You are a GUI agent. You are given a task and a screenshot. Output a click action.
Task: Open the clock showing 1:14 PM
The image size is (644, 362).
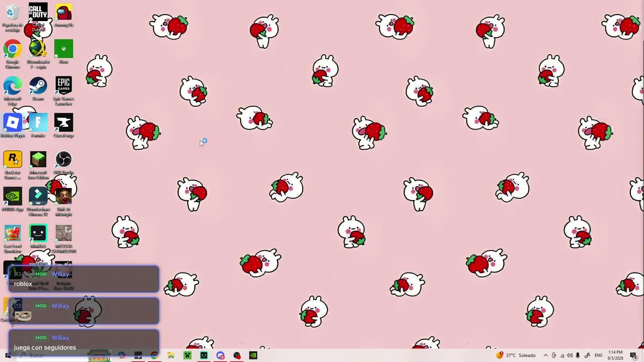(x=615, y=355)
